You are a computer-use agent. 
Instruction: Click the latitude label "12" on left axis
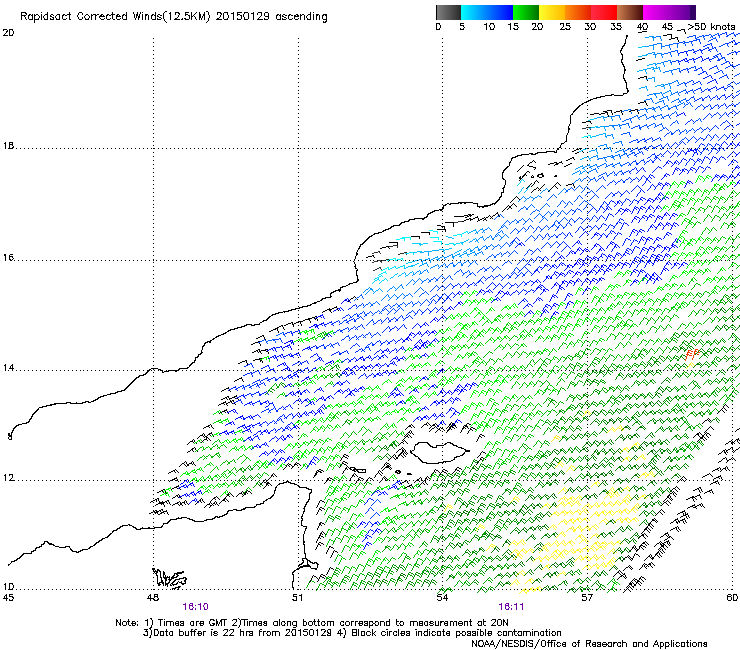(8, 478)
